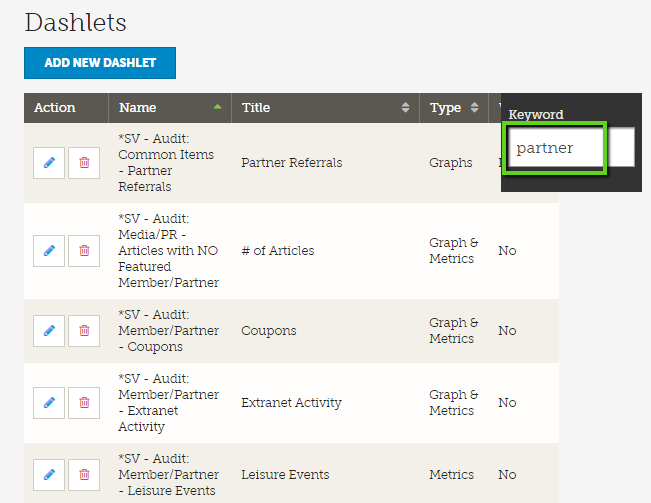Click the Add New Dashlet button
The width and height of the screenshot is (651, 503).
pyautogui.click(x=100, y=63)
